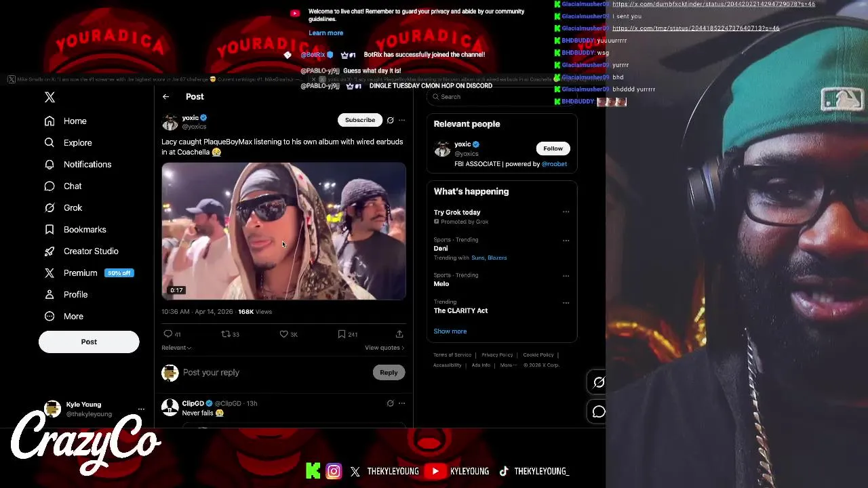
Task: Open options for Melo trend
Action: [x=566, y=276]
